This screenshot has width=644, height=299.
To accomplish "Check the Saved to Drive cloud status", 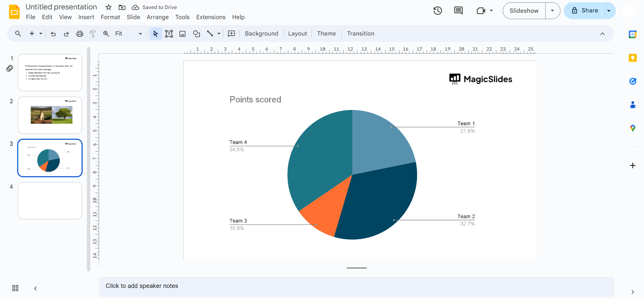I will coord(135,7).
